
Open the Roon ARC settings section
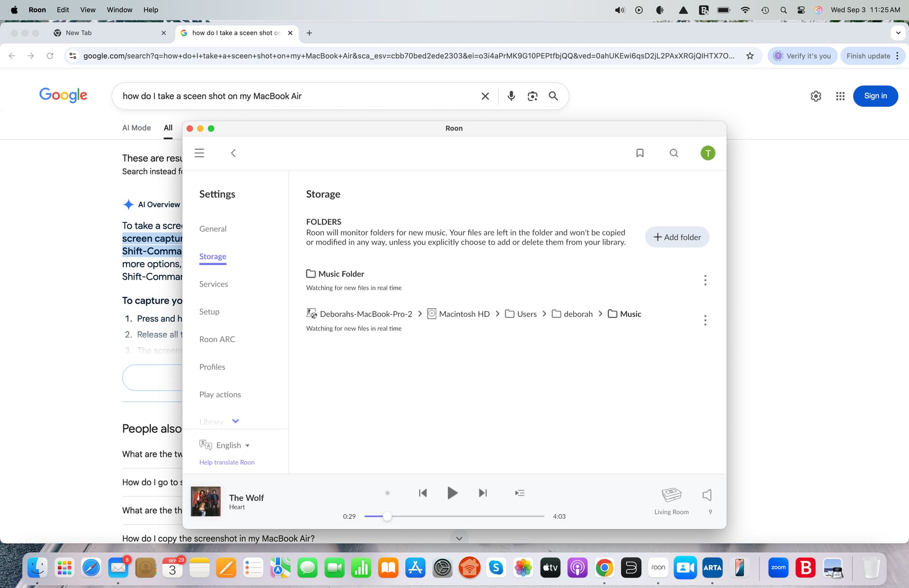coord(217,339)
